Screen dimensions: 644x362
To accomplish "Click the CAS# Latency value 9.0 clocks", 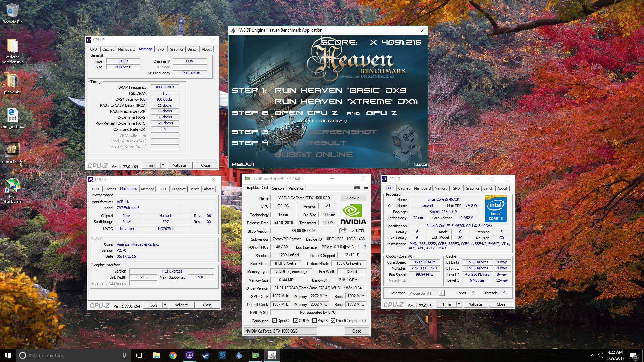I will (165, 99).
